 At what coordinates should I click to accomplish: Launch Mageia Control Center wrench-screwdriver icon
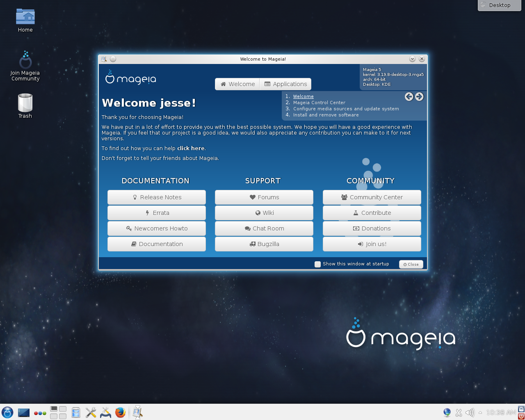click(91, 412)
